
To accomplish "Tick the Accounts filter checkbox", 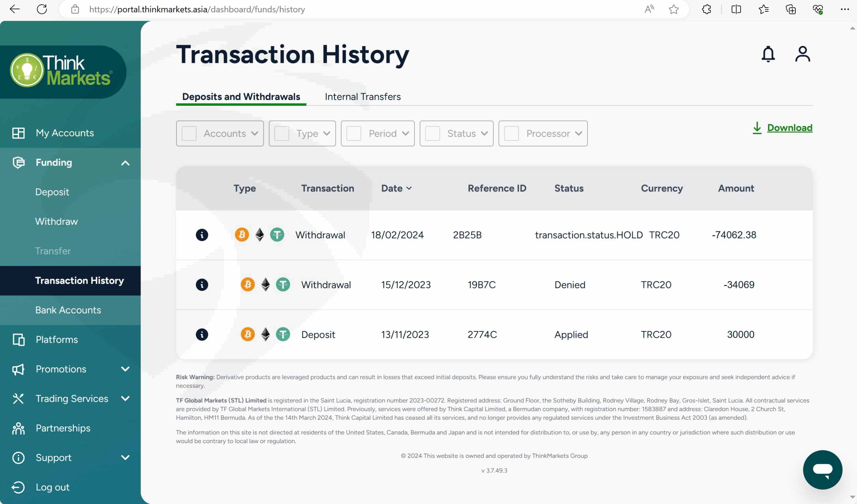I will point(189,133).
